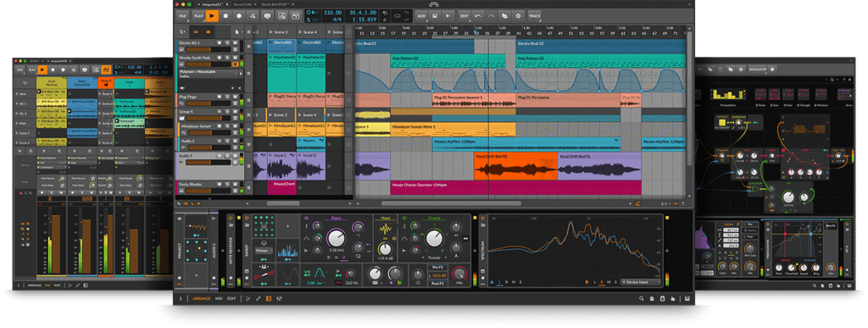
Task: Add device via plus after Spectrum
Action: click(667, 251)
